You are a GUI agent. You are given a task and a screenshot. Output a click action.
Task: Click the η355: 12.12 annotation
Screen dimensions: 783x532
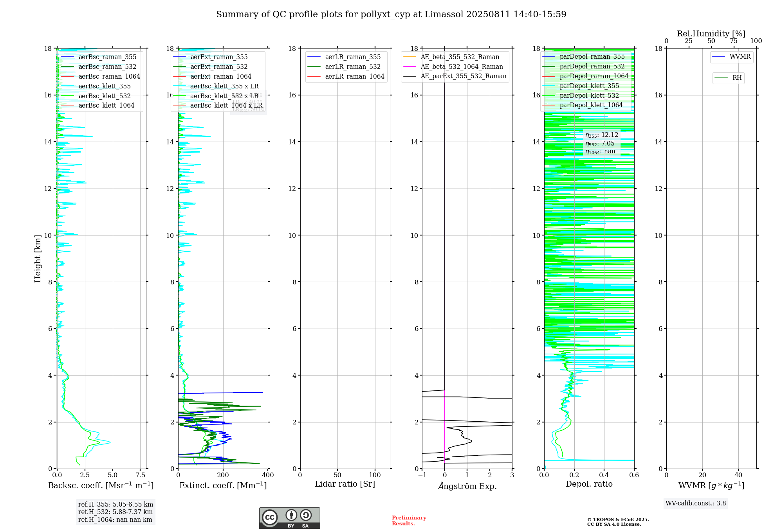click(x=602, y=135)
